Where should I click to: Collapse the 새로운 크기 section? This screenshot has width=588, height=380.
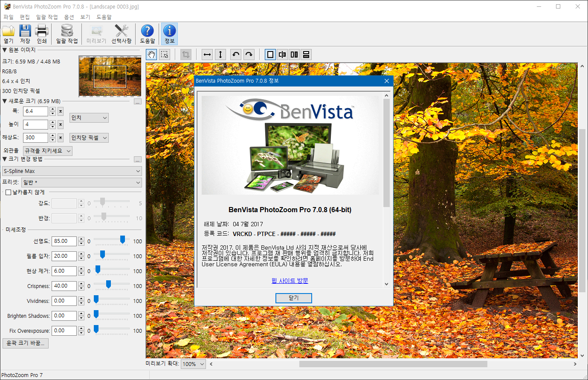click(x=5, y=101)
